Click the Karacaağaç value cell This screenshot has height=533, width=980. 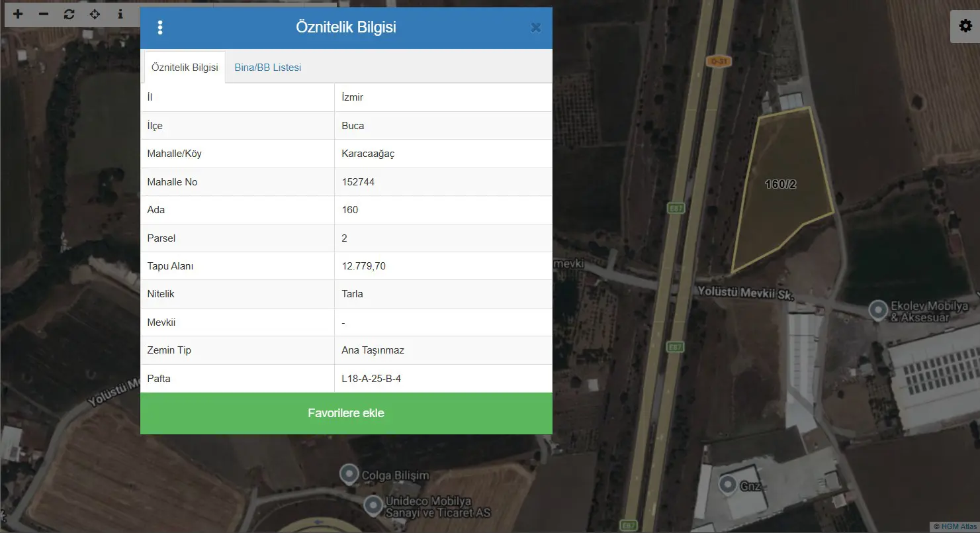(443, 154)
